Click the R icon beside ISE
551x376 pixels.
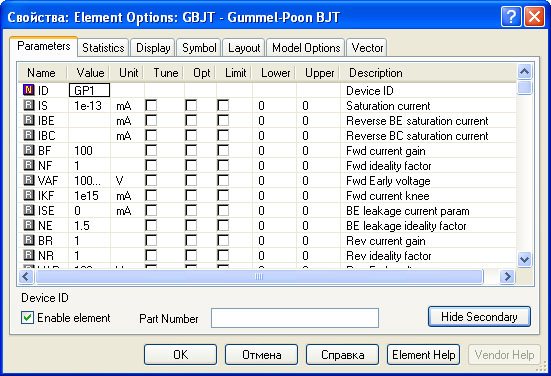pos(28,210)
